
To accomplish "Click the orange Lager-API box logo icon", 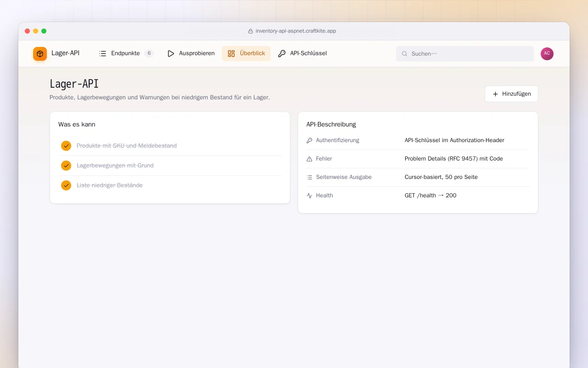I will (40, 54).
